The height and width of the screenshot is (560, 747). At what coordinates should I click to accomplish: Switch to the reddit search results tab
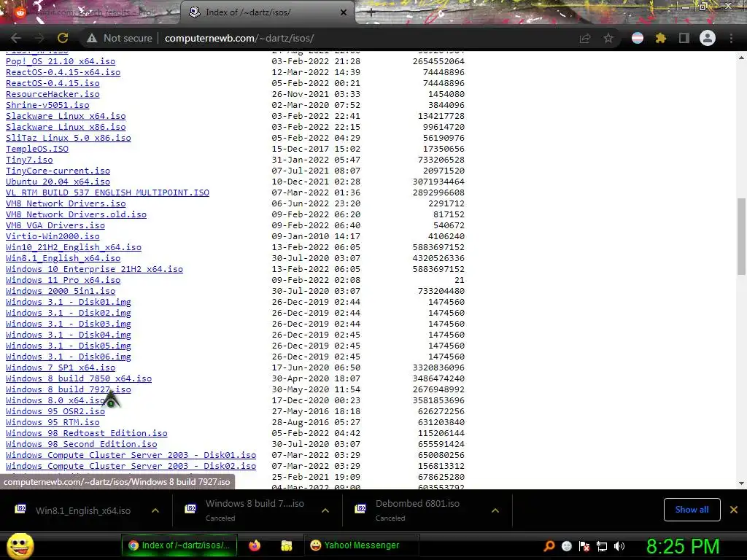(x=90, y=12)
